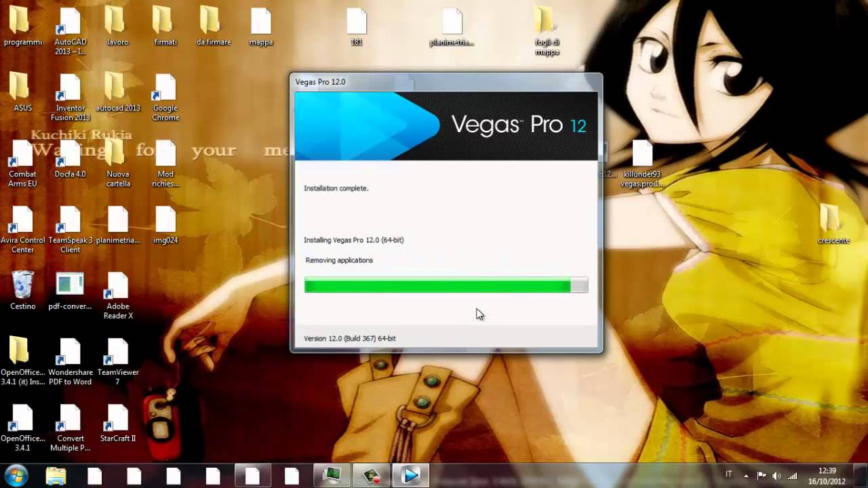Open the clock showing 12:39

[827, 475]
